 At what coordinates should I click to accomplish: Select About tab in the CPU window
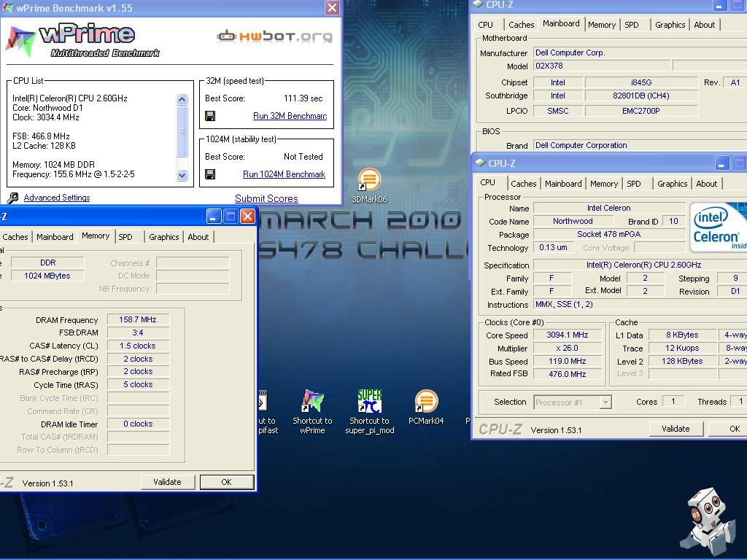[706, 184]
